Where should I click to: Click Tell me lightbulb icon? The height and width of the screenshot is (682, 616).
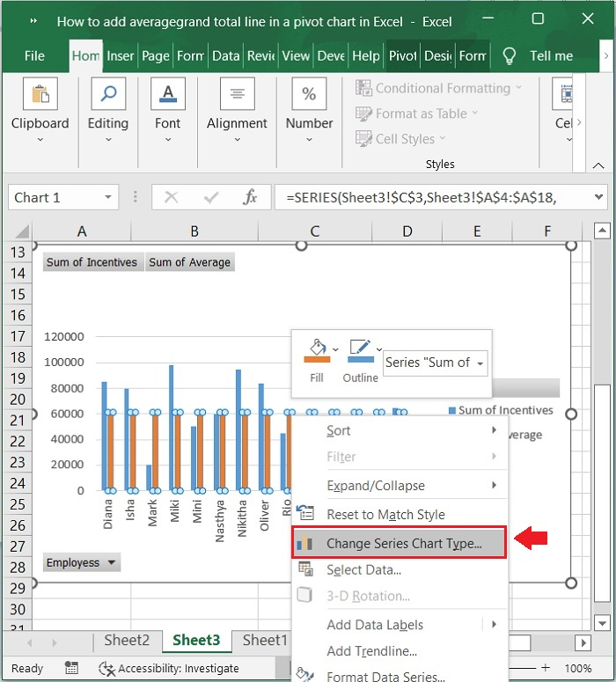[509, 55]
